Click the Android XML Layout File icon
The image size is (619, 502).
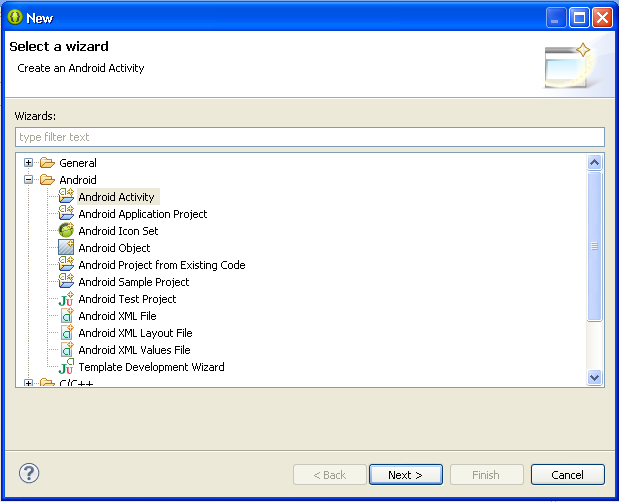click(x=67, y=332)
